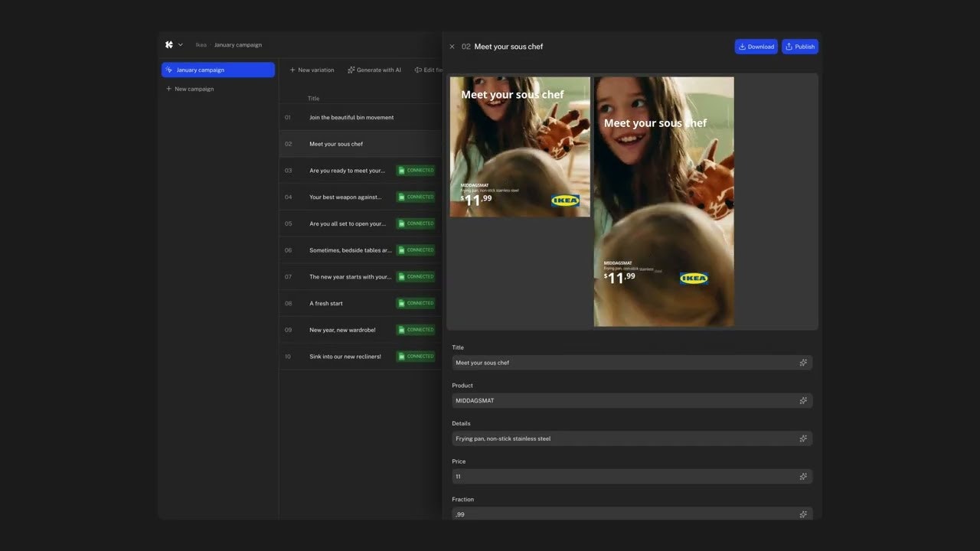
Task: Select the square ad preview thumbnail
Action: coord(520,146)
